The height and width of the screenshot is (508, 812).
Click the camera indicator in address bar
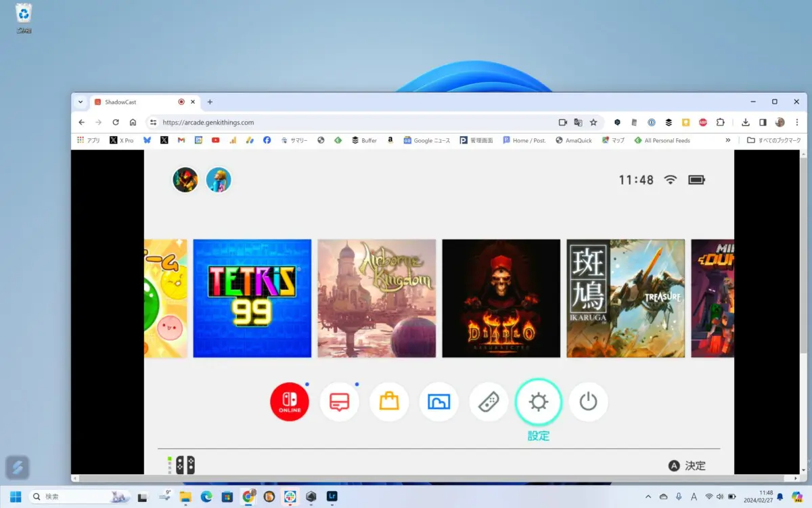[x=562, y=123]
